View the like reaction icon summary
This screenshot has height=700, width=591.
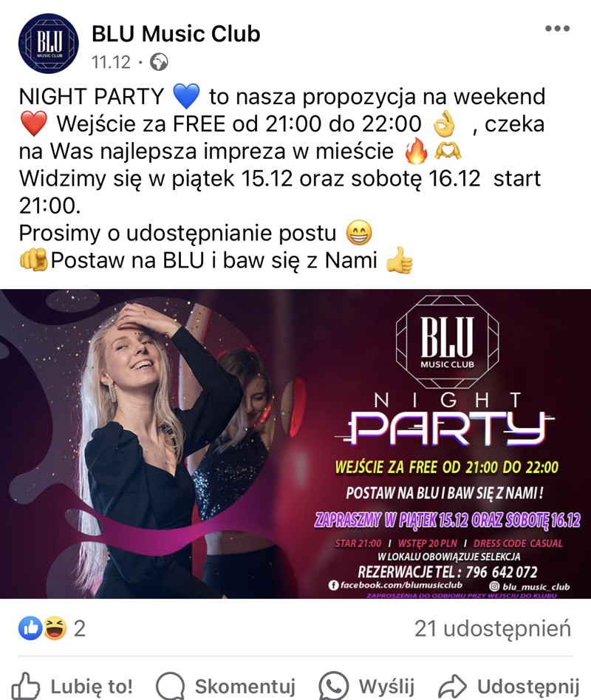click(x=30, y=628)
